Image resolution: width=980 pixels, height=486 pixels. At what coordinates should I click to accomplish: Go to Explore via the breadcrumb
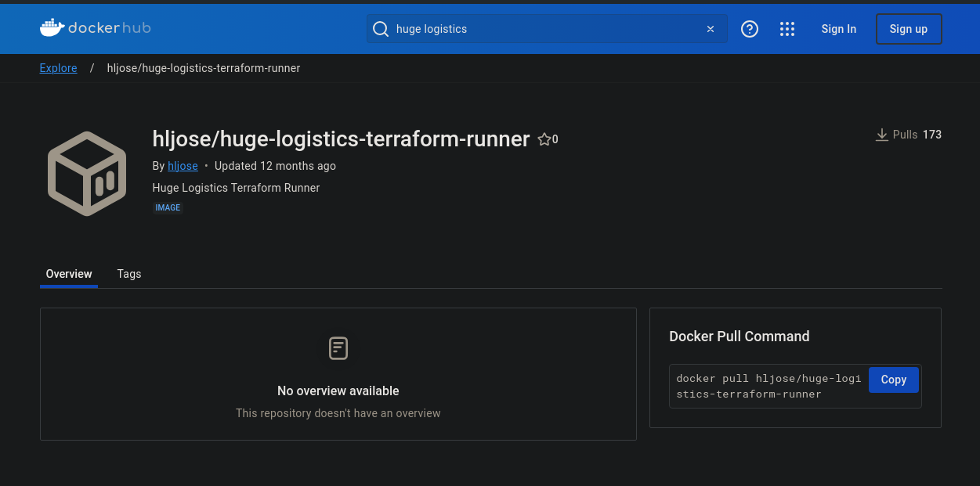(x=58, y=68)
